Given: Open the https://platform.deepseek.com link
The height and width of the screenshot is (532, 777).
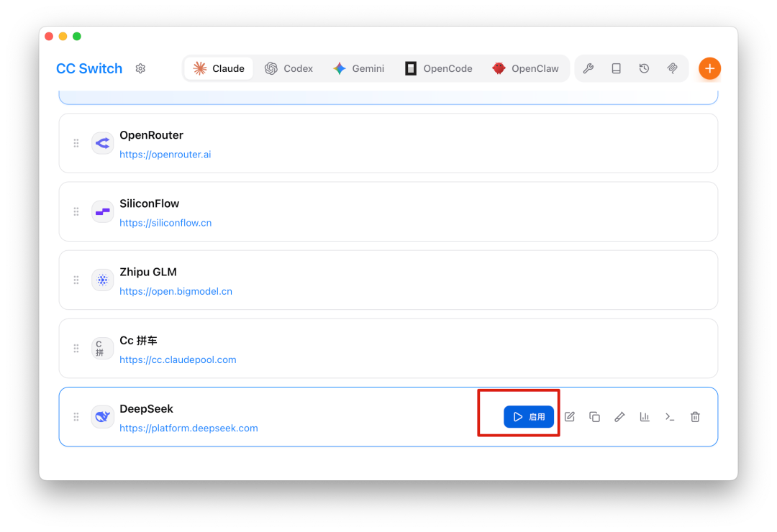Looking at the screenshot, I should 188,428.
